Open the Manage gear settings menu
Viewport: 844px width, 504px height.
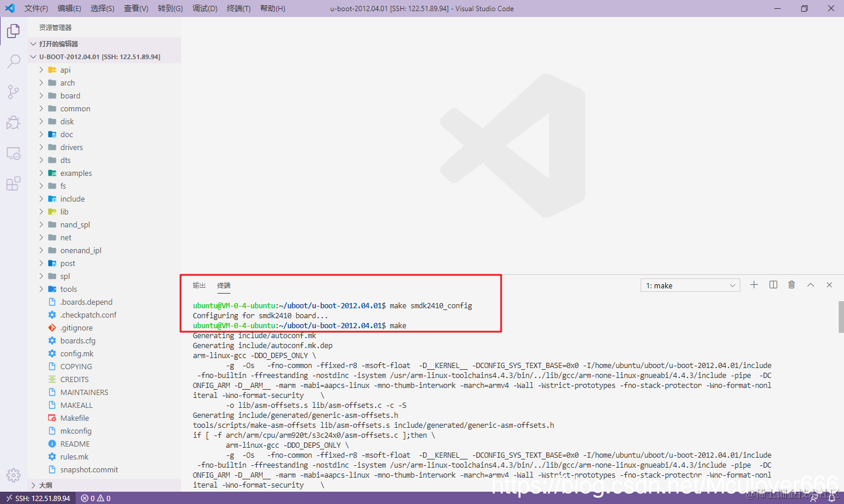coord(13,475)
